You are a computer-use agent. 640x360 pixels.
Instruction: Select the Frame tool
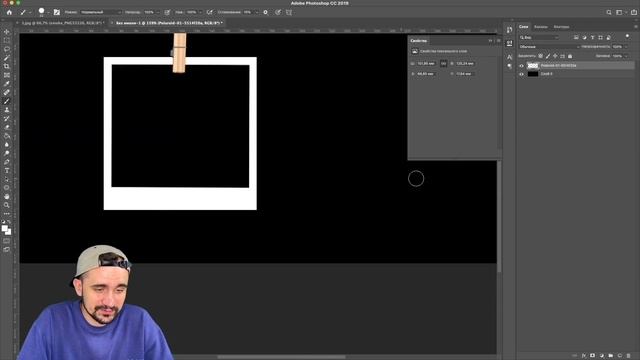(x=7, y=75)
